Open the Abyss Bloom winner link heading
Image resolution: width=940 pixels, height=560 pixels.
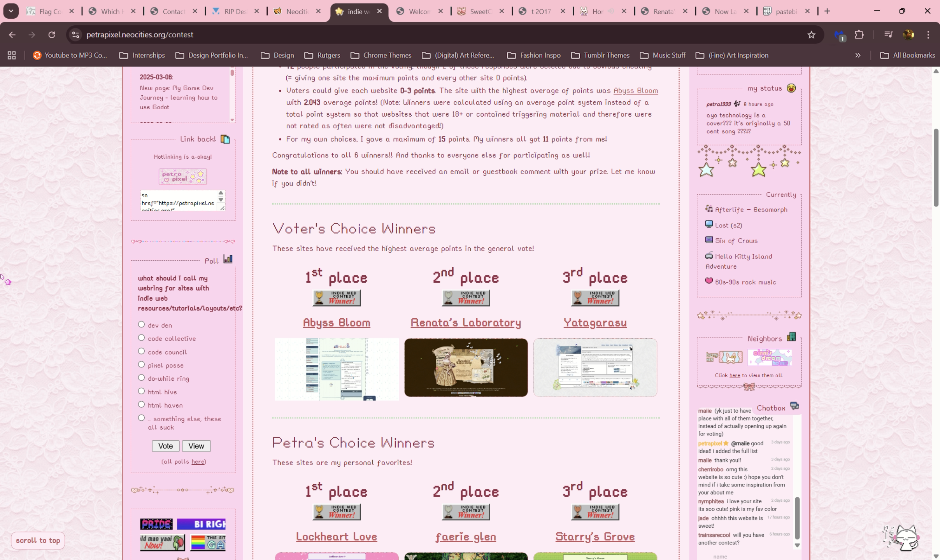pyautogui.click(x=337, y=322)
